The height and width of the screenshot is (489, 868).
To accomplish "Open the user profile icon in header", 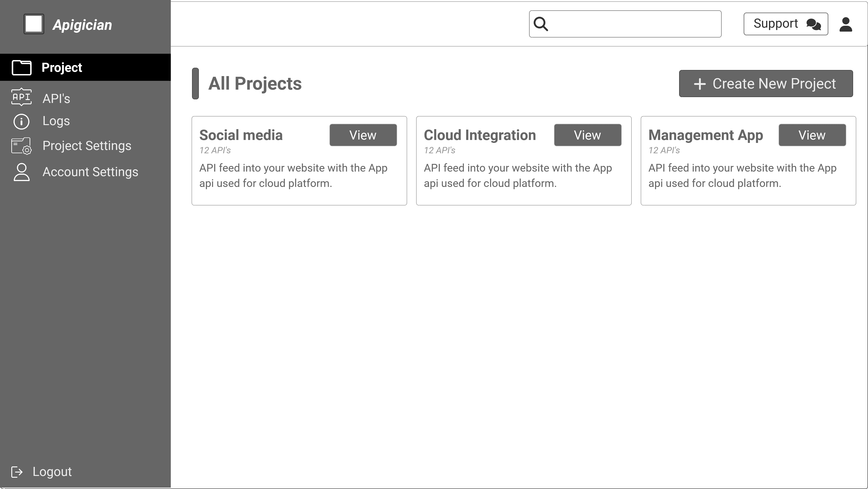I will click(845, 25).
